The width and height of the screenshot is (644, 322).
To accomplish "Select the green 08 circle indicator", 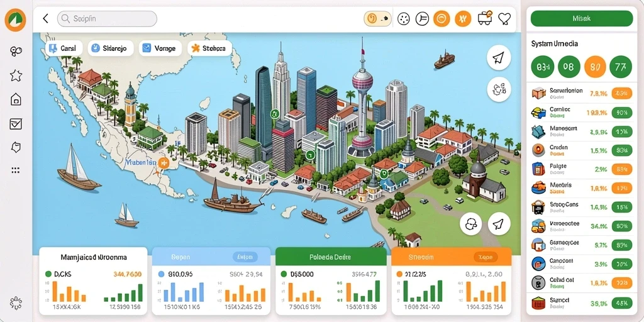I will click(569, 67).
